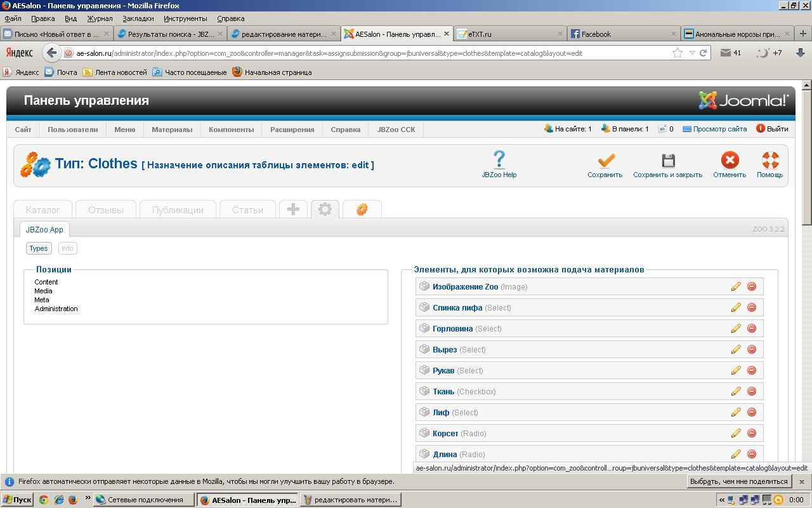Remove the Ткань element with red icon

click(752, 391)
